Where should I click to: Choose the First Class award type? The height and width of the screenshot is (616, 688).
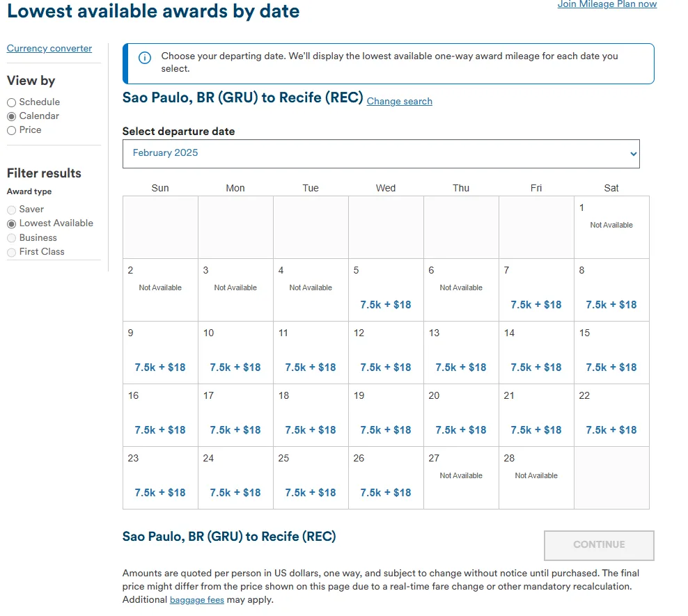click(x=11, y=252)
